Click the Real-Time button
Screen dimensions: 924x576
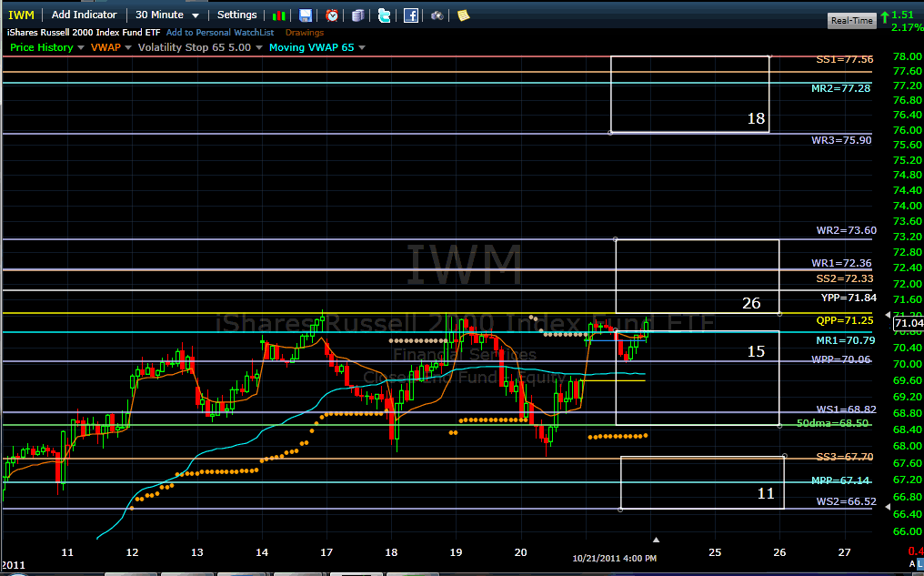click(x=851, y=21)
